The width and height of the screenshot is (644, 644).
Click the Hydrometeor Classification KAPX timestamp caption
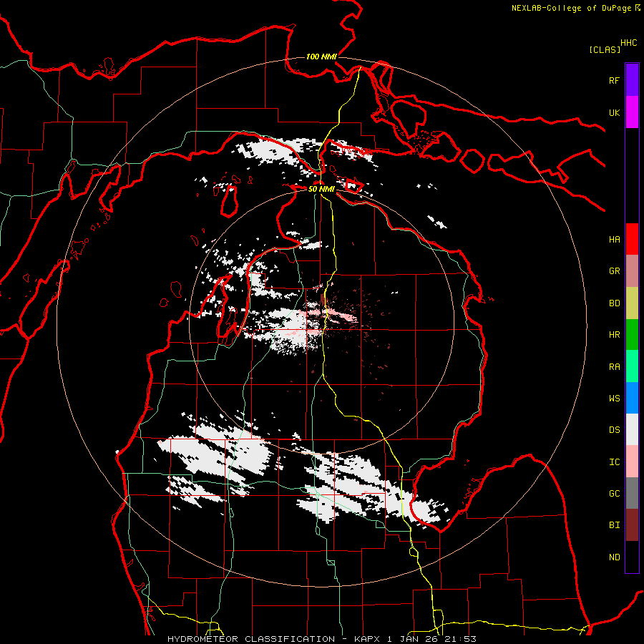322,639
